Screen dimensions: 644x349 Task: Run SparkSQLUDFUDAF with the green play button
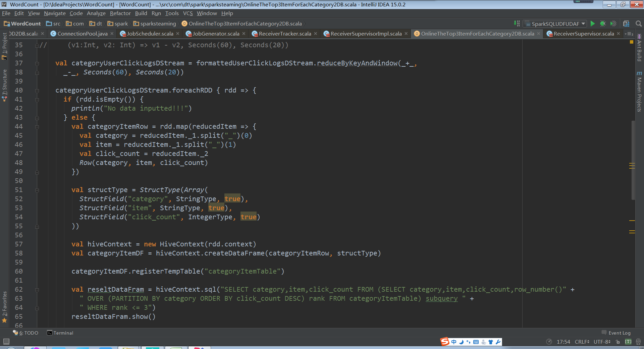[593, 23]
